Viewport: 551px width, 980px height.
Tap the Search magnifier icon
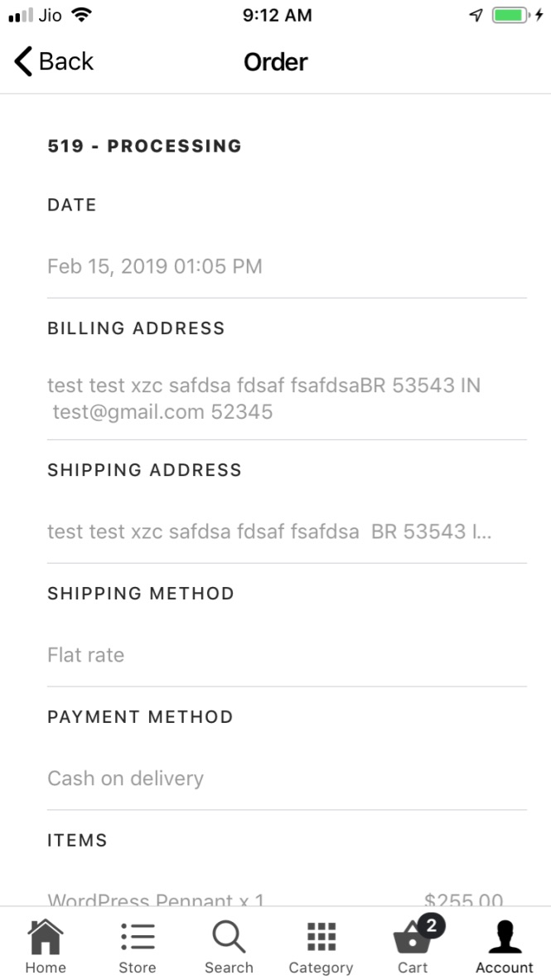(x=229, y=938)
